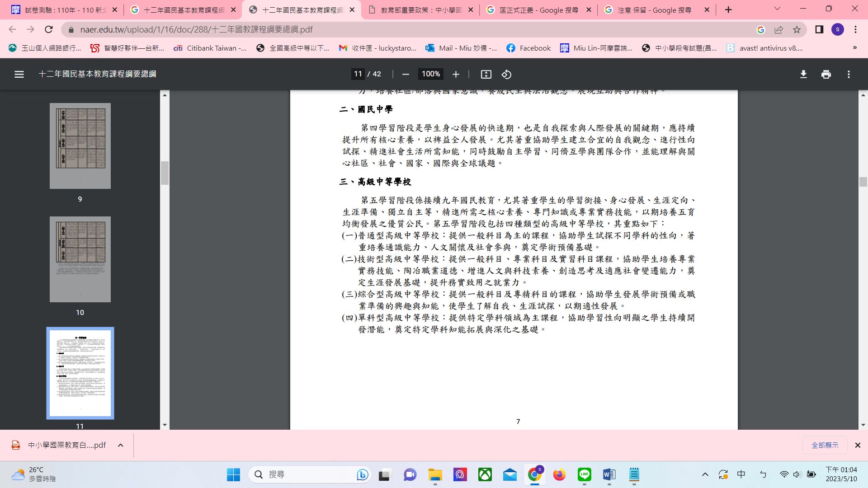Open 收件匣 Gmail bookmark
Image resolution: width=868 pixels, height=488 pixels.
click(x=377, y=48)
